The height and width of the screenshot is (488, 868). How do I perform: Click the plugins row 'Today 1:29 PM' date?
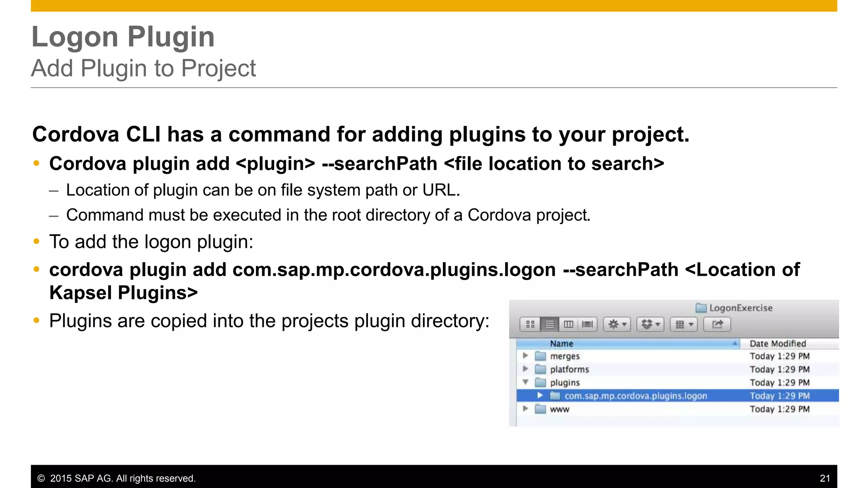pos(779,383)
